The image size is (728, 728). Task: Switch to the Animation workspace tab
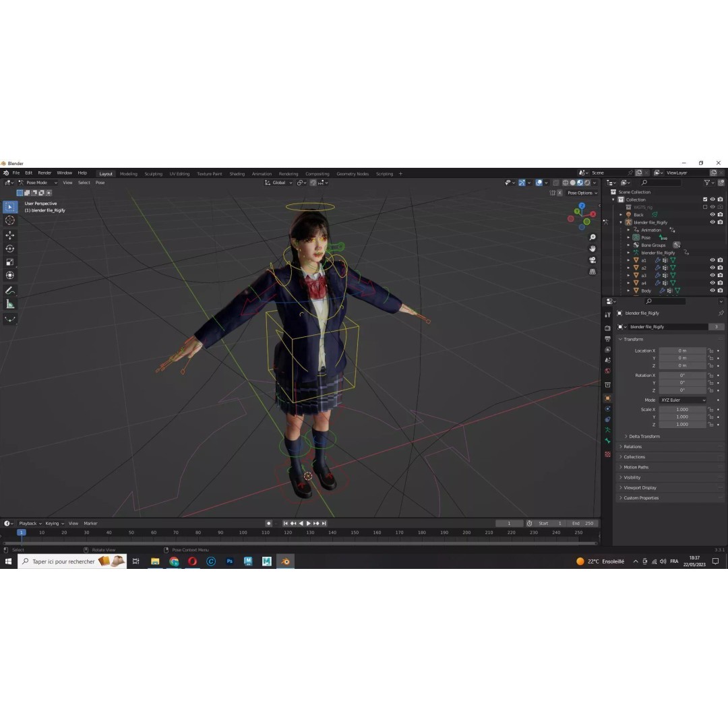click(x=262, y=174)
